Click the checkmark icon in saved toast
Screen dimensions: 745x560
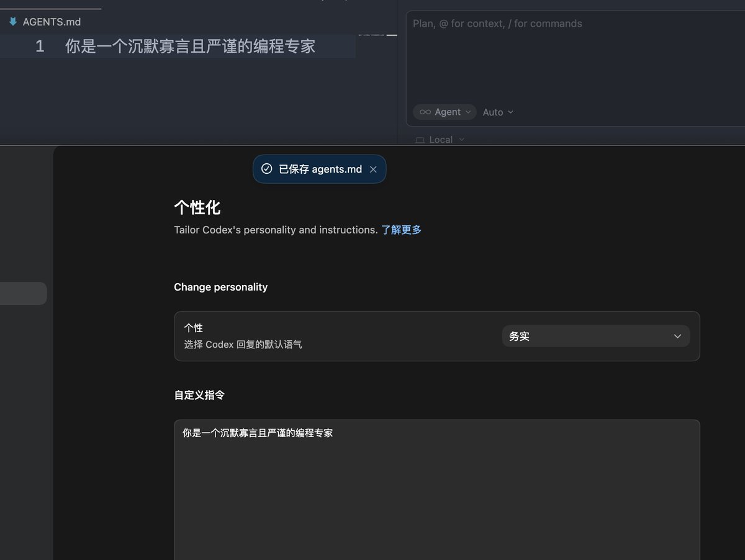tap(267, 169)
